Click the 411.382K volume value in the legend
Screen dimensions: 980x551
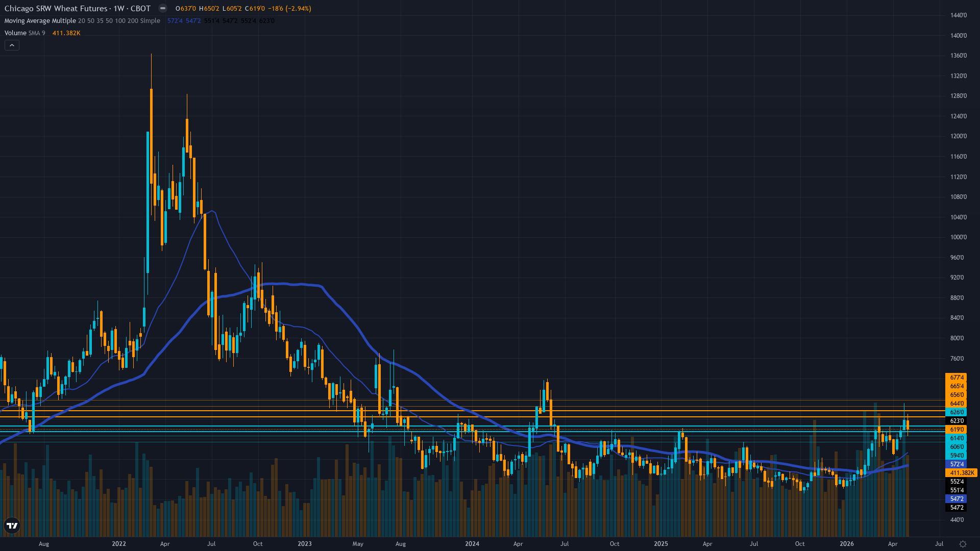66,33
